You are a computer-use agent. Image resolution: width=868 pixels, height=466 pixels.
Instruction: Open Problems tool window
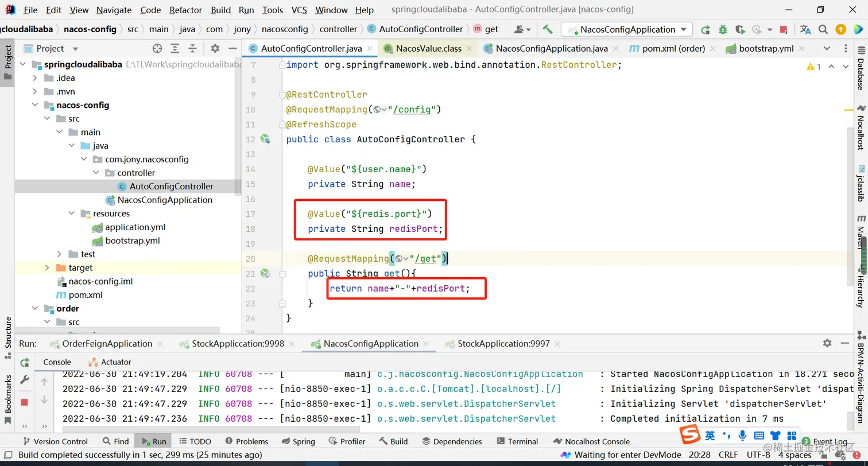pyautogui.click(x=246, y=441)
